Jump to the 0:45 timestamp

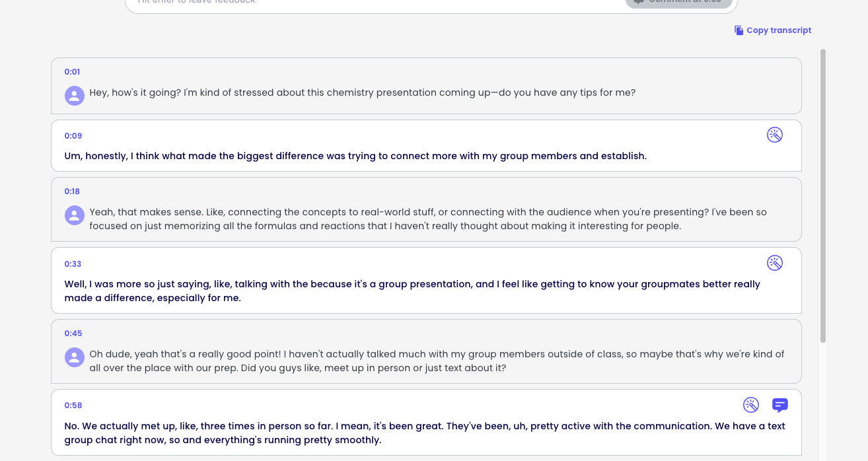[x=73, y=334]
